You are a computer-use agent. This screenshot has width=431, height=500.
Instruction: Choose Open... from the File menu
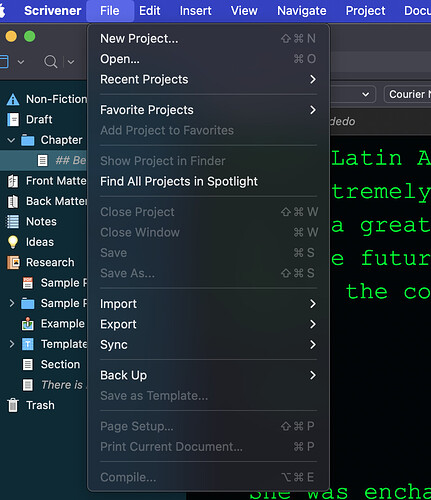(208, 59)
